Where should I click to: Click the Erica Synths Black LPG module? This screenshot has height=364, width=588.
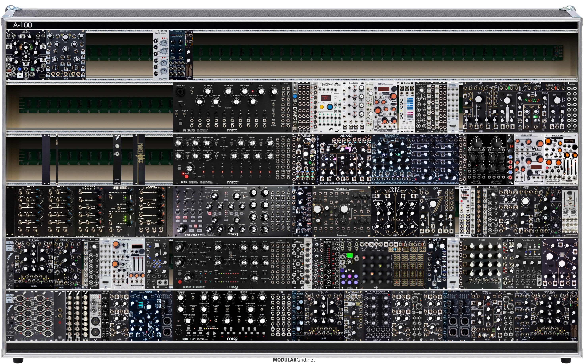[x=476, y=159]
